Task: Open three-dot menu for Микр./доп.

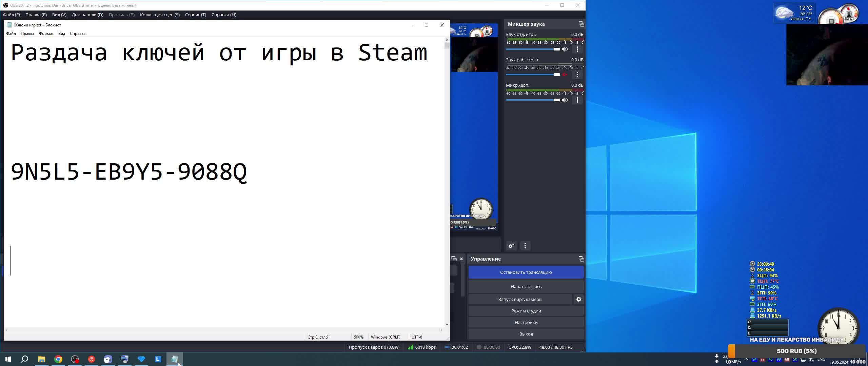Action: pos(577,100)
